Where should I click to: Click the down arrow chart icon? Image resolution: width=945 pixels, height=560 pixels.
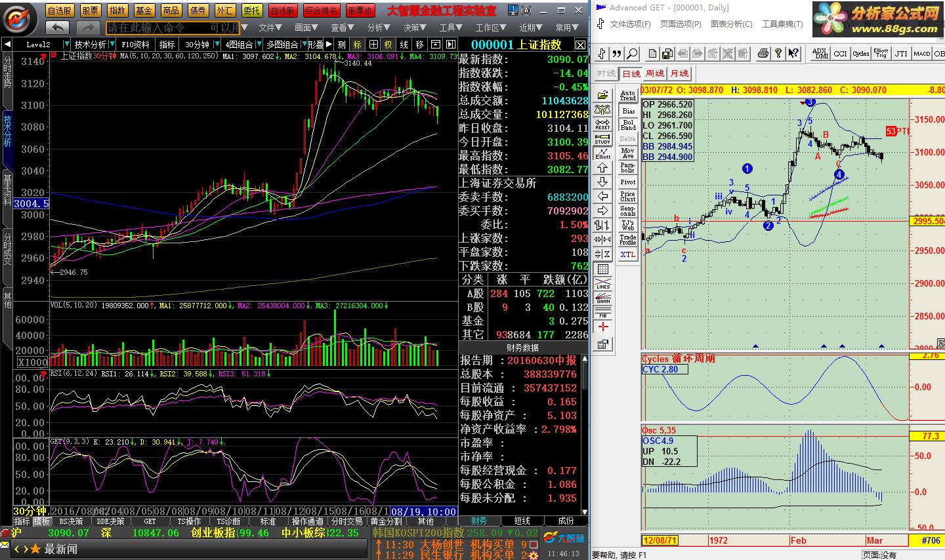click(x=603, y=182)
